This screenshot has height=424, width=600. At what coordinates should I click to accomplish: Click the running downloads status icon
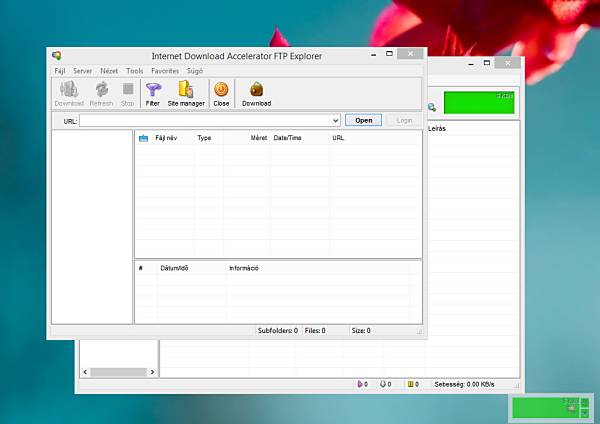coord(360,384)
